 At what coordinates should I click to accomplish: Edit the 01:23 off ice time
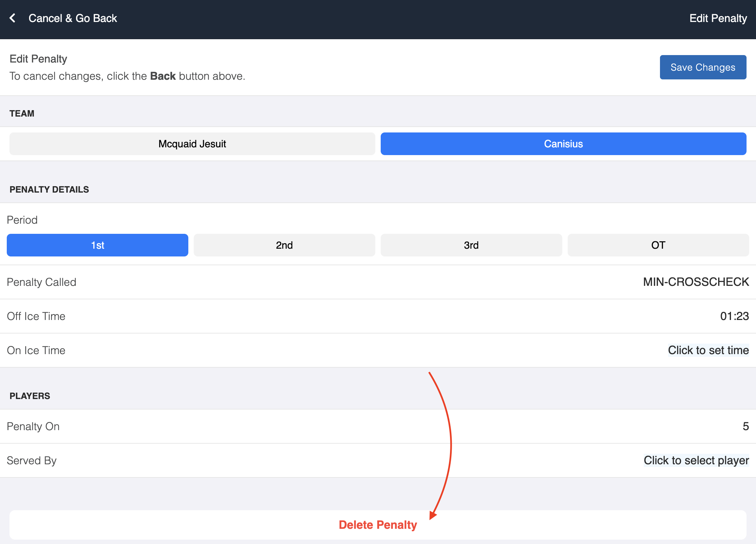[734, 316]
